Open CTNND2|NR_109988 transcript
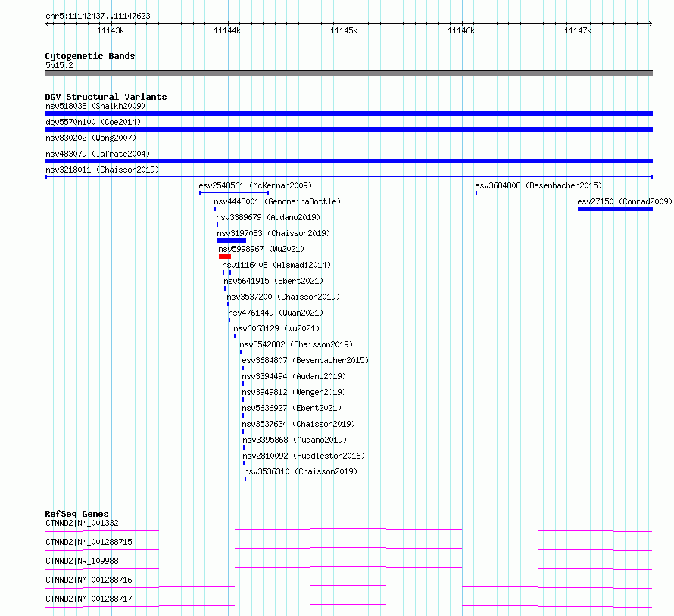 click(x=82, y=561)
